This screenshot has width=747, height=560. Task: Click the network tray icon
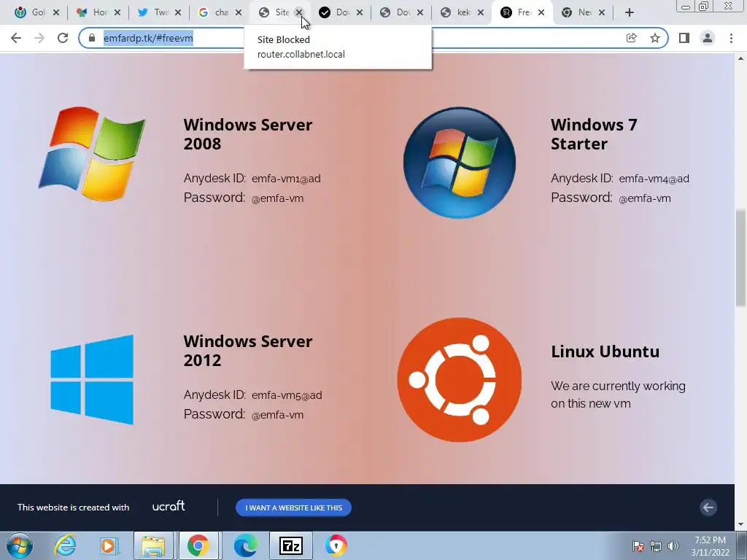(656, 546)
